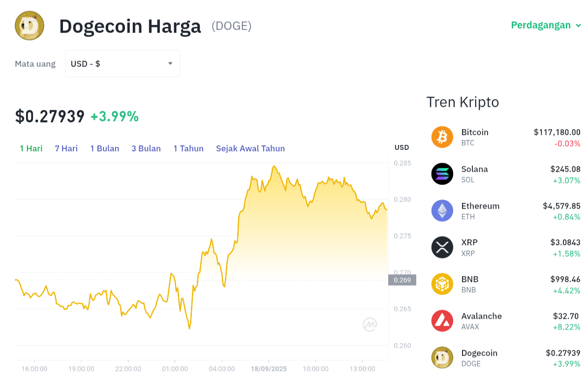This screenshot has height=387, width=588.
Task: Click the CoinMarketCap watermark on the chart
Action: (370, 325)
